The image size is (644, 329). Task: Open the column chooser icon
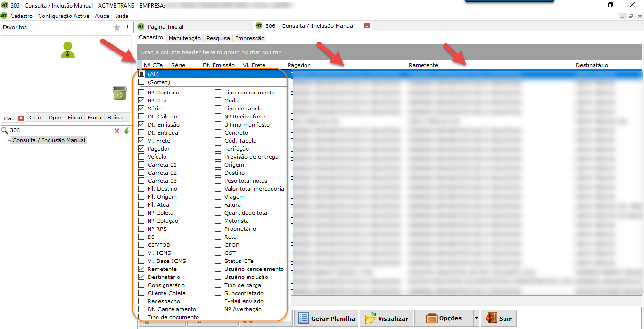click(140, 65)
